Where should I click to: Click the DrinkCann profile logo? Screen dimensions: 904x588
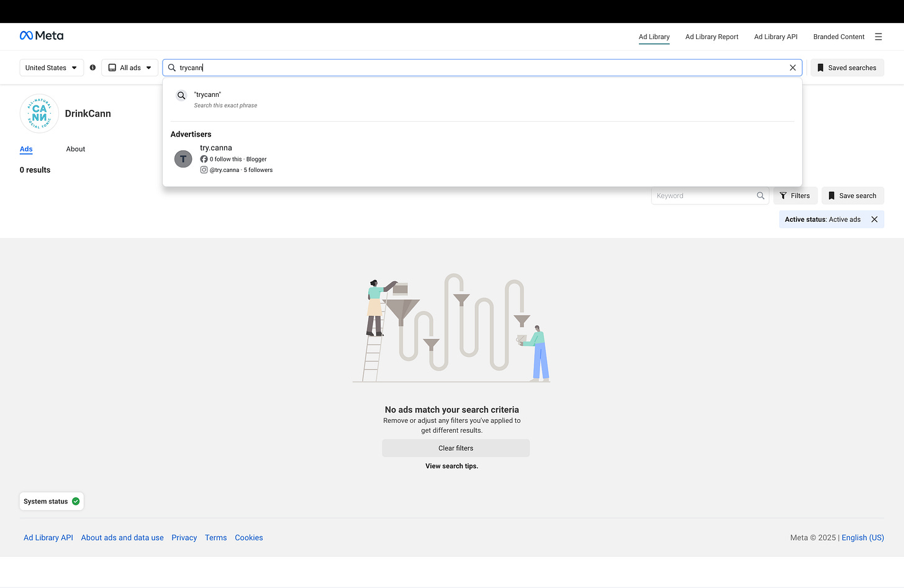coord(39,114)
